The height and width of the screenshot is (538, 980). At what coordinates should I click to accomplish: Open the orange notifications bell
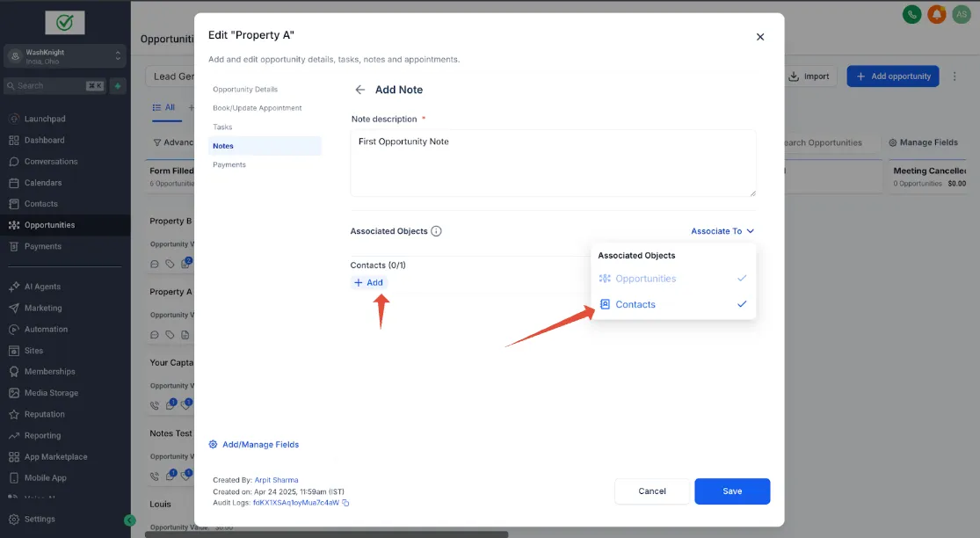(x=936, y=14)
